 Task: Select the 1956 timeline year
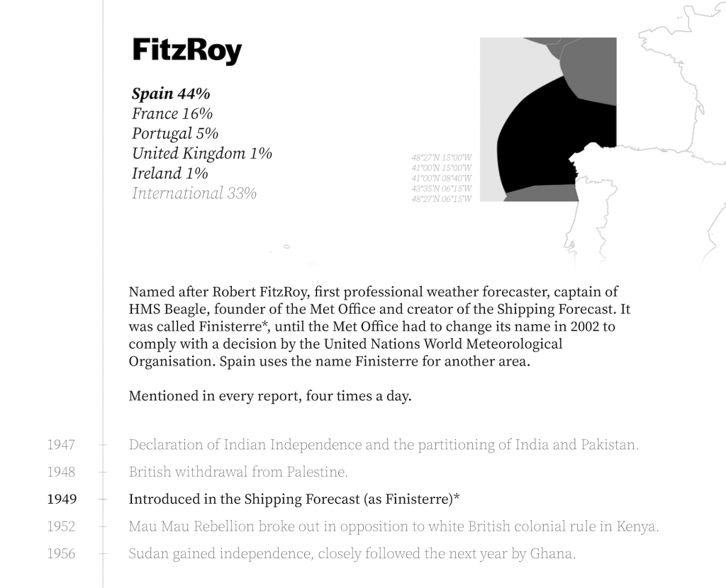click(61, 554)
